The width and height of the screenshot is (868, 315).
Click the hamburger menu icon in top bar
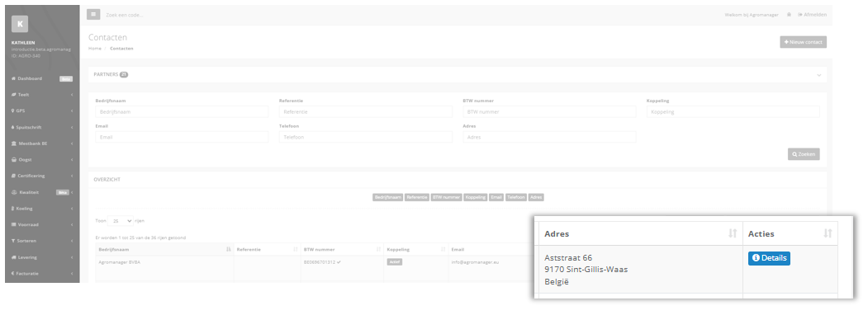(x=93, y=14)
